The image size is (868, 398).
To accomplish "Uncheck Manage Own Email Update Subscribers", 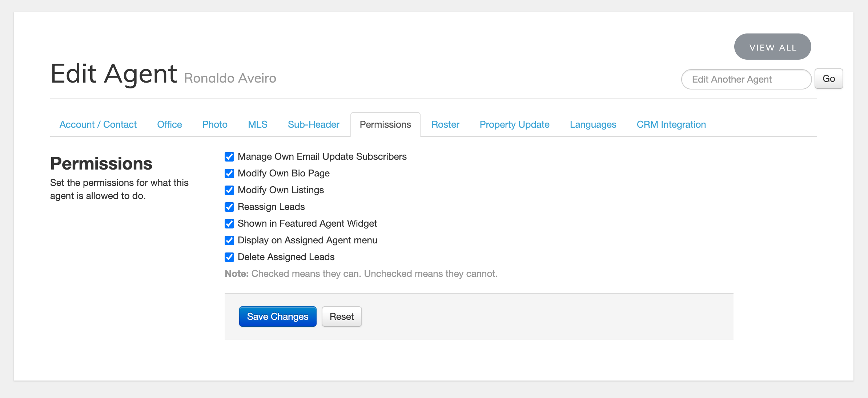I will 229,157.
